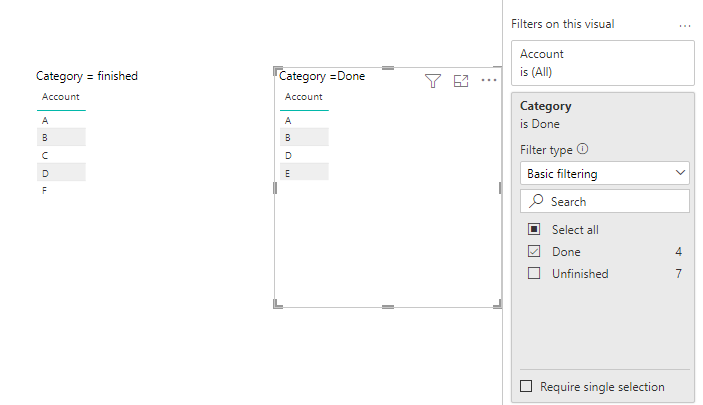The image size is (703, 405).
Task: Select row B in finished table
Action: coord(61,137)
